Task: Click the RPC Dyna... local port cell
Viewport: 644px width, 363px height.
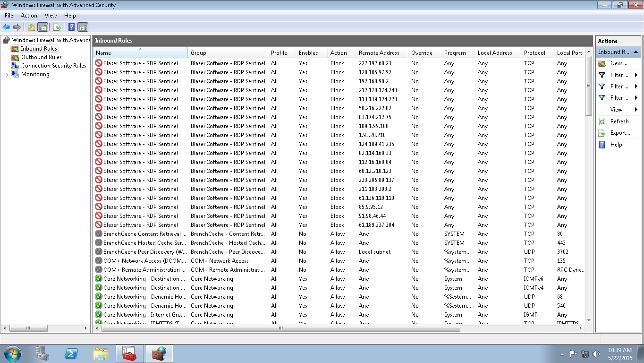Action: tap(570, 270)
